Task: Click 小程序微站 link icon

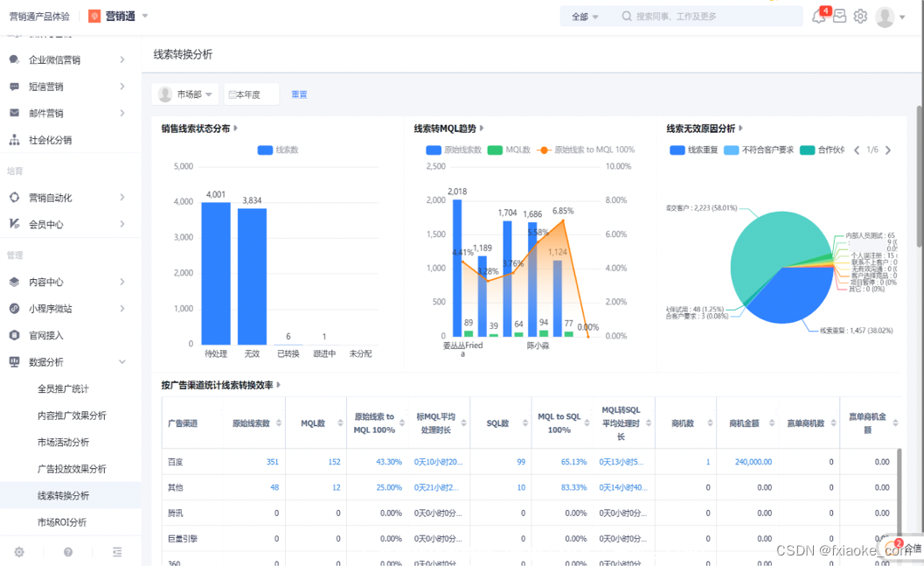Action: click(x=14, y=308)
